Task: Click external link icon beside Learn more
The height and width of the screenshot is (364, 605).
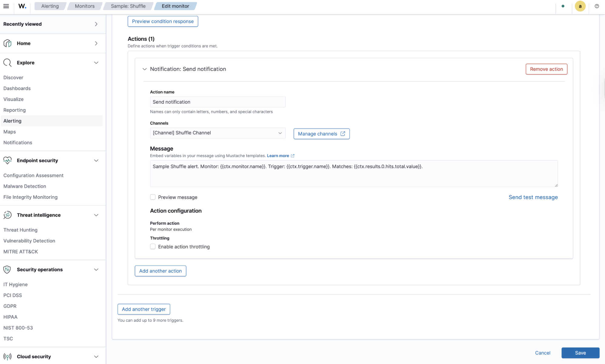Action: [292, 156]
